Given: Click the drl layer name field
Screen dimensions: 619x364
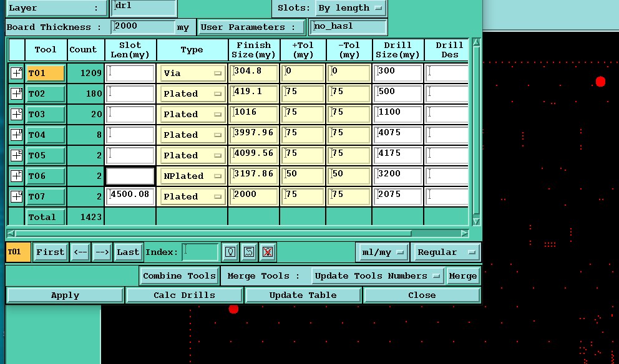Looking at the screenshot, I should 145,7.
